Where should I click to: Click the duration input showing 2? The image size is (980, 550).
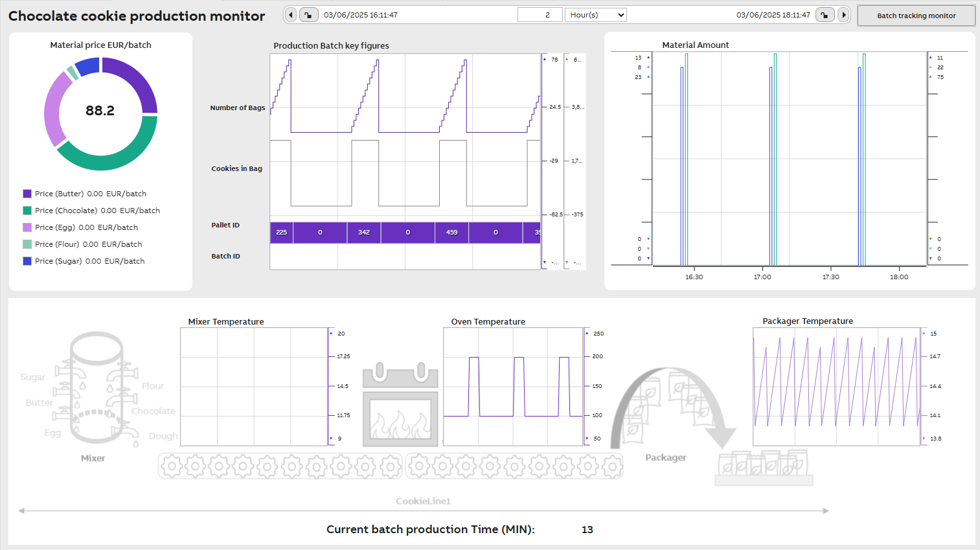point(540,14)
